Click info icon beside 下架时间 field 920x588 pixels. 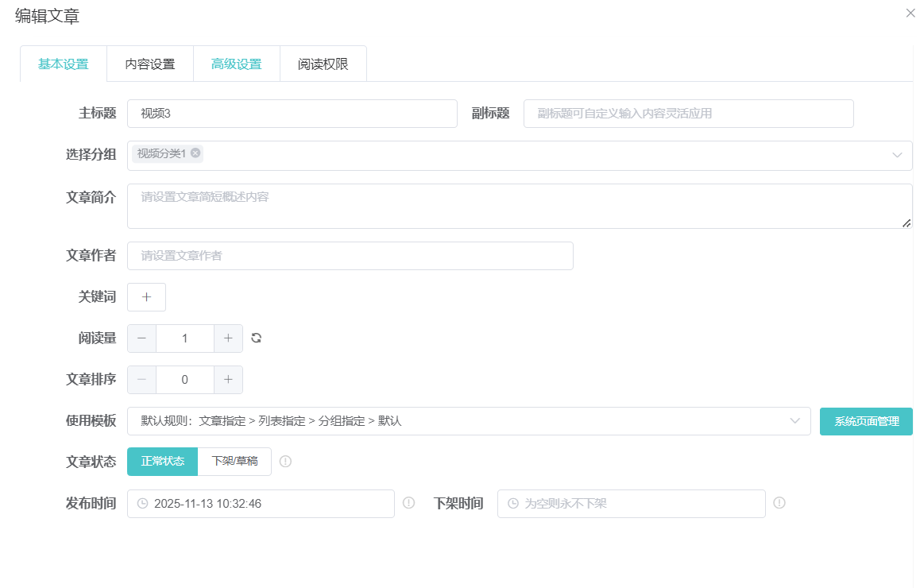tap(779, 503)
